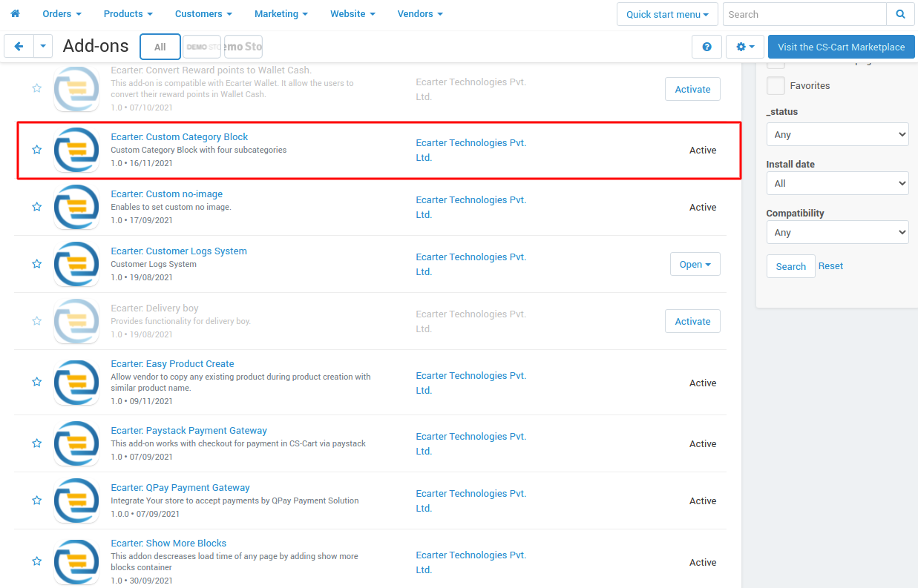918x588 pixels.
Task: Tick the Favorites checkbox
Action: (776, 85)
